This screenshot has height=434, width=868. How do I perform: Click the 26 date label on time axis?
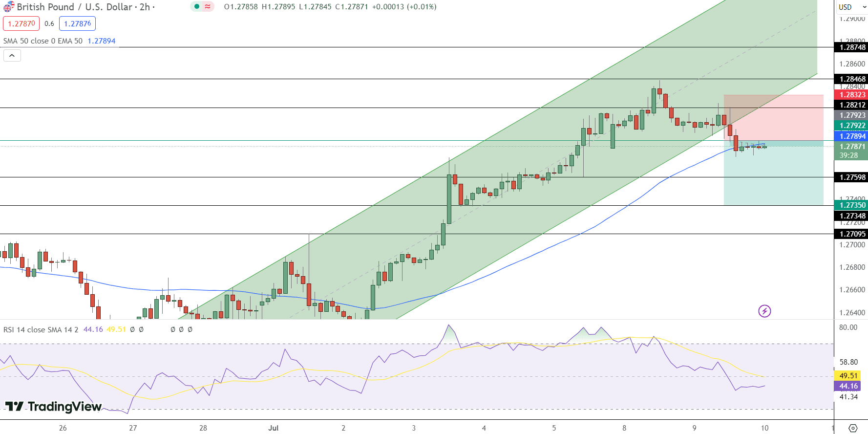63,428
